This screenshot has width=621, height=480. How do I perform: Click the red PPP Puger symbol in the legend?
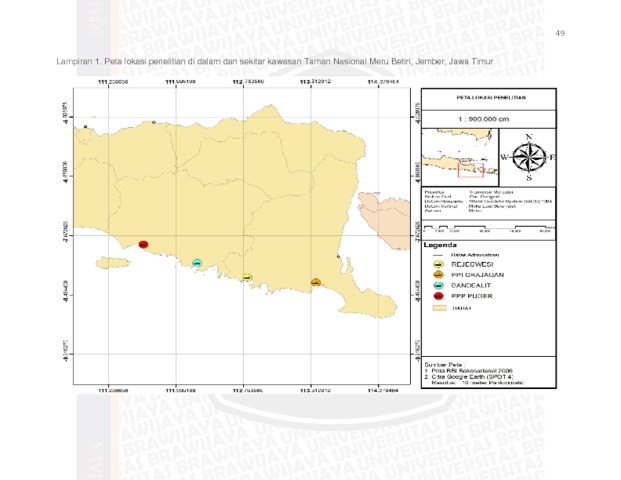click(x=438, y=296)
